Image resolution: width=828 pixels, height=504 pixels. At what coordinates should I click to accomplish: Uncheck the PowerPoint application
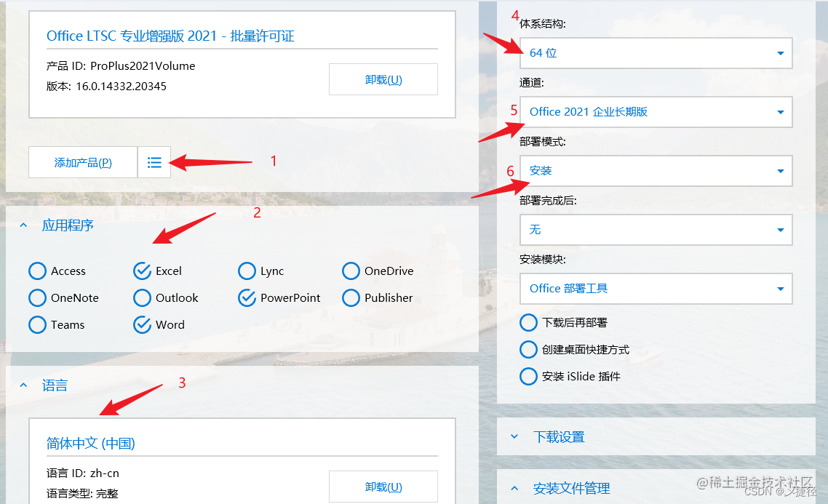click(x=247, y=297)
